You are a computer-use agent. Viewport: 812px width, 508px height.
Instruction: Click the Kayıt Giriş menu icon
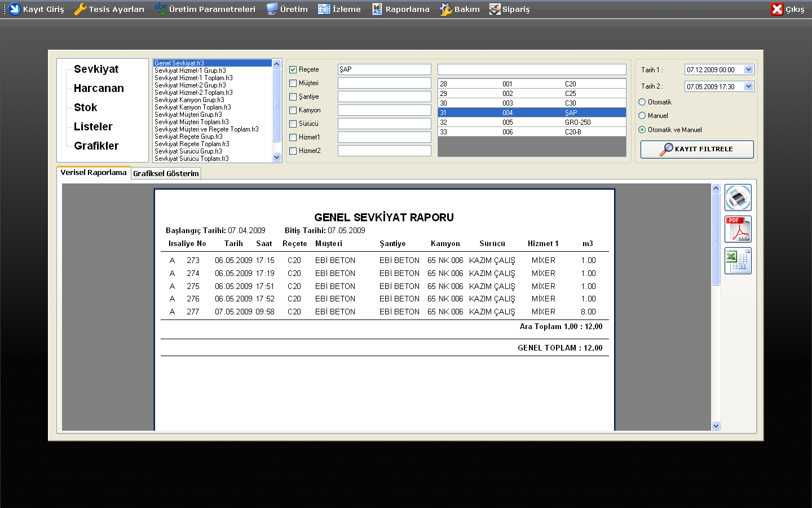point(15,9)
